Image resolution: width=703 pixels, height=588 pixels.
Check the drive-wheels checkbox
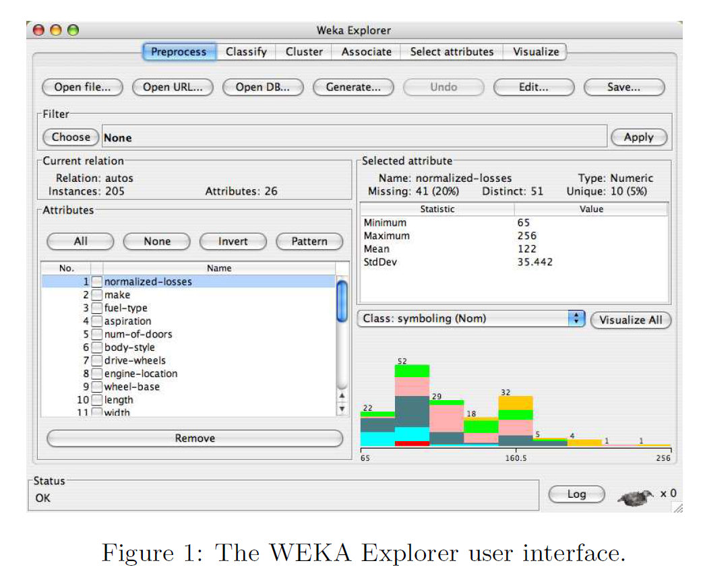[97, 360]
